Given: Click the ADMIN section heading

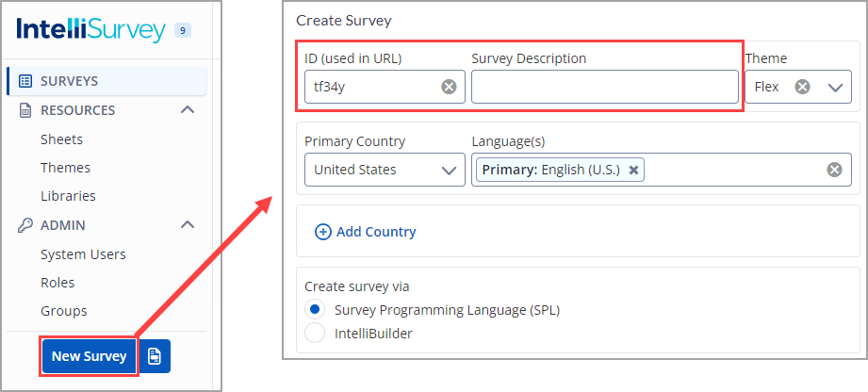Looking at the screenshot, I should click(x=62, y=225).
